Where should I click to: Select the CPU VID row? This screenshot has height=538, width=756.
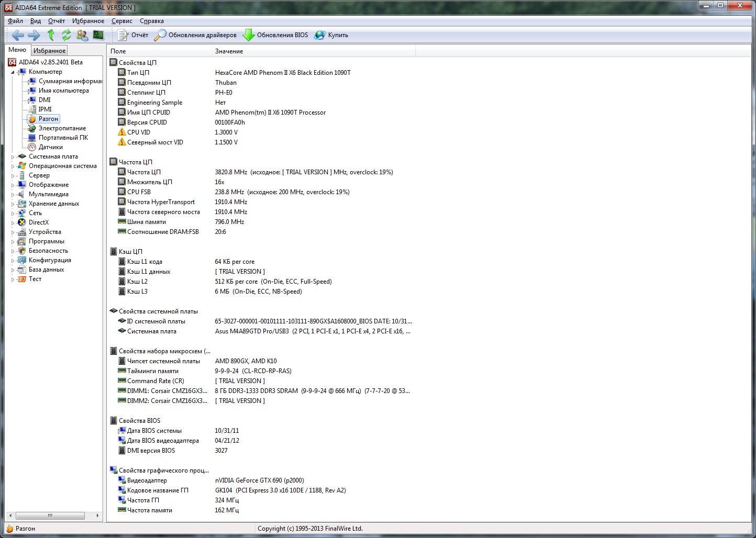coord(262,132)
